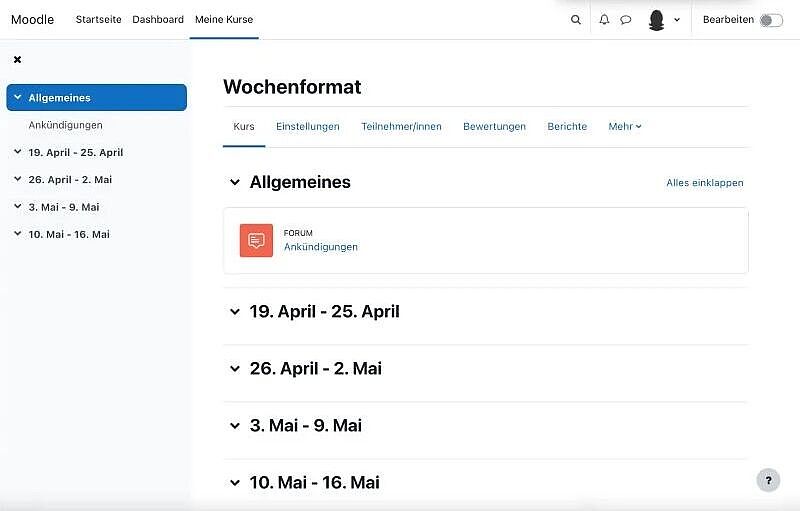Open the search magnifier icon
800x511 pixels.
(575, 20)
